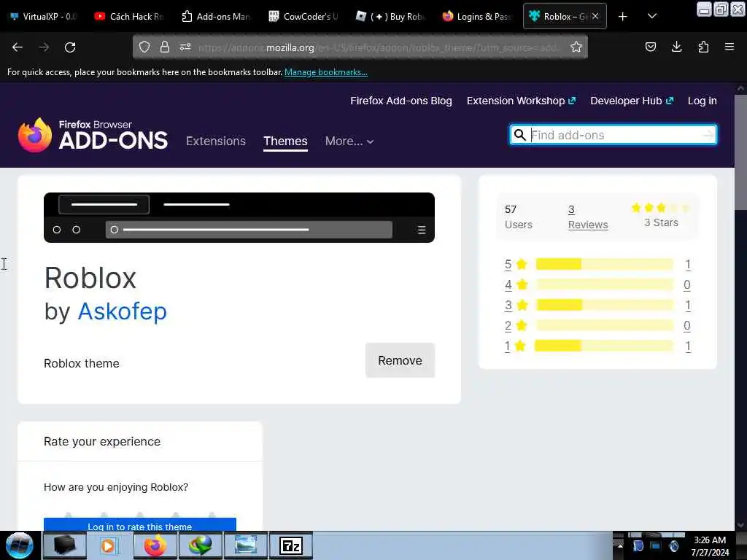
Task: Click the Firefox Browser Add-ons logo
Action: (93, 135)
